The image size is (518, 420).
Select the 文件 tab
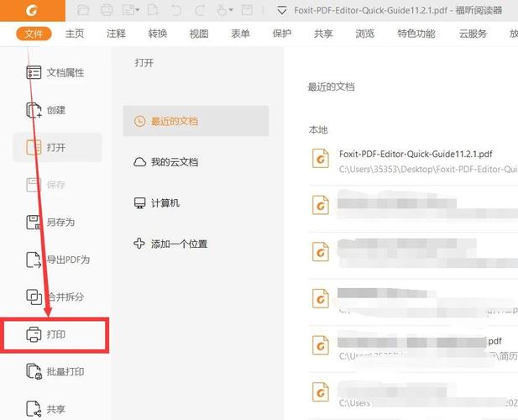(x=34, y=34)
